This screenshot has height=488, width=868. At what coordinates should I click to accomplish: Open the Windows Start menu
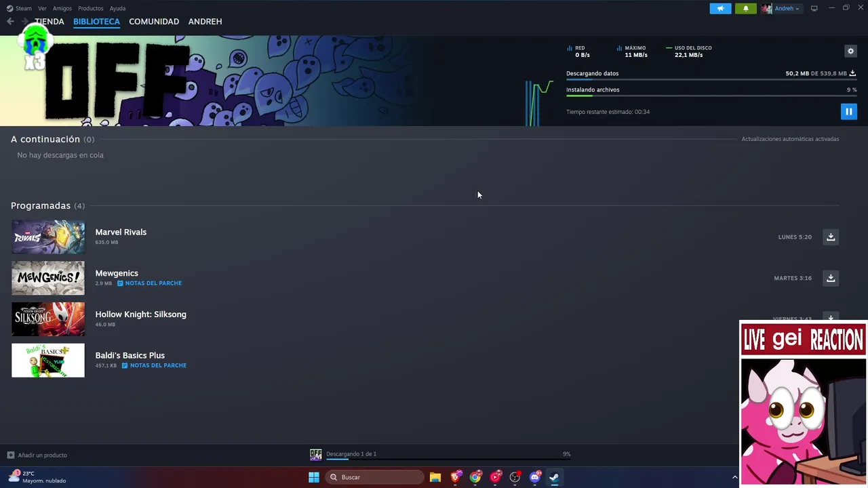coord(314,477)
